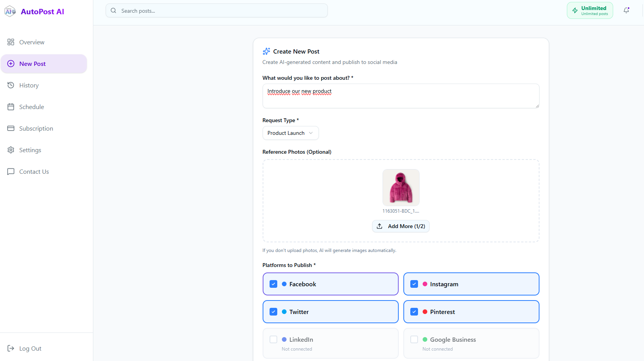Switch to the New Post section
The height and width of the screenshot is (361, 644).
[x=33, y=64]
